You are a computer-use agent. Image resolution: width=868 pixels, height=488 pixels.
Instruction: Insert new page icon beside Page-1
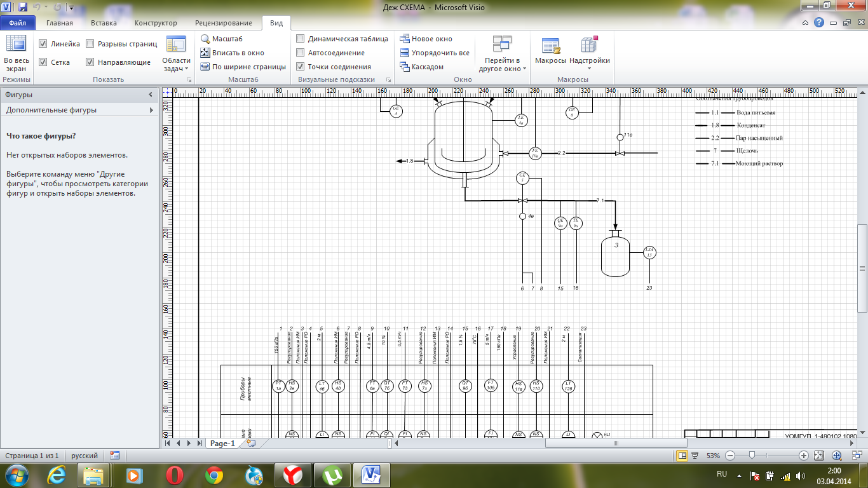[x=251, y=444]
